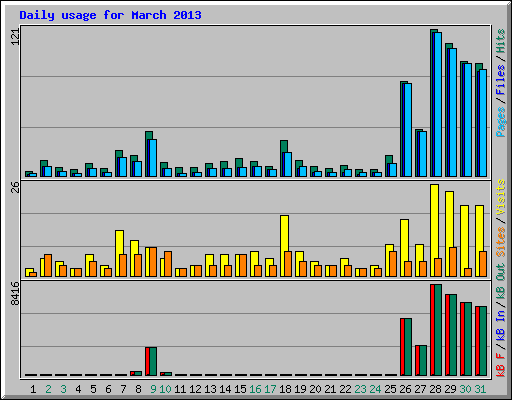Click day 27 green kB bar in bottom chart

pyautogui.click(x=423, y=360)
